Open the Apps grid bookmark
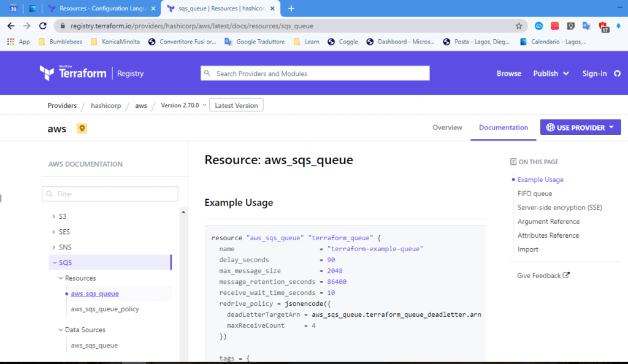The height and width of the screenshot is (364, 628). (x=18, y=42)
